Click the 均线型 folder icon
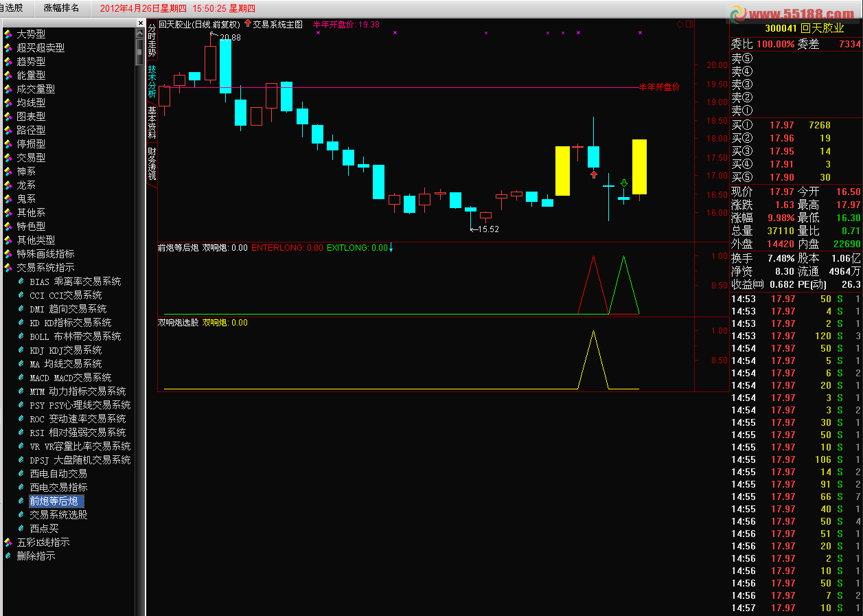This screenshot has width=863, height=616. (x=8, y=103)
